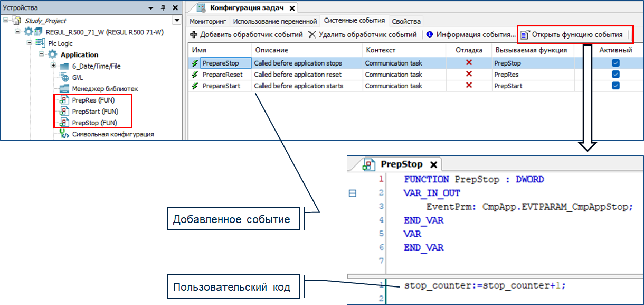
Task: Open the Event information blue info icon
Action: [430, 35]
